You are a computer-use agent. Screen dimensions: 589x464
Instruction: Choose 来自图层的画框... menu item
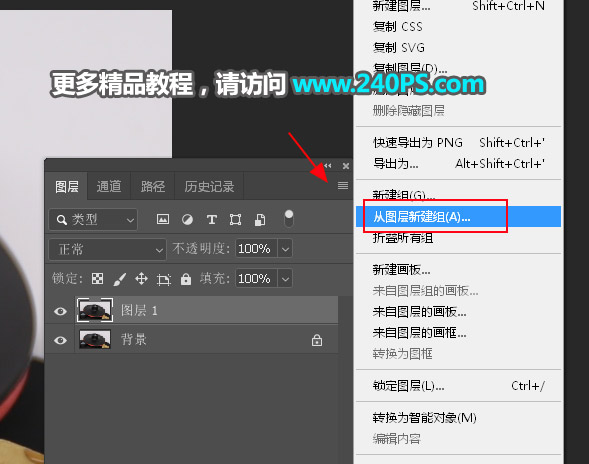(458, 333)
